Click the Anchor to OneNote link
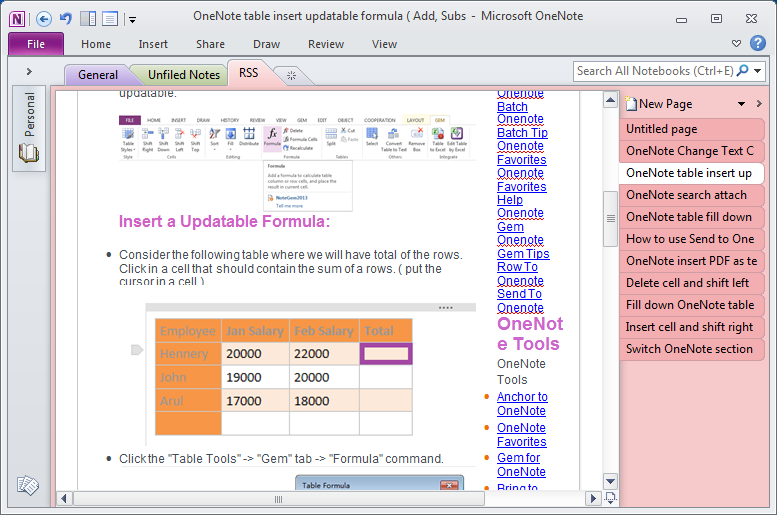Viewport: 777px width, 515px height. (522, 403)
